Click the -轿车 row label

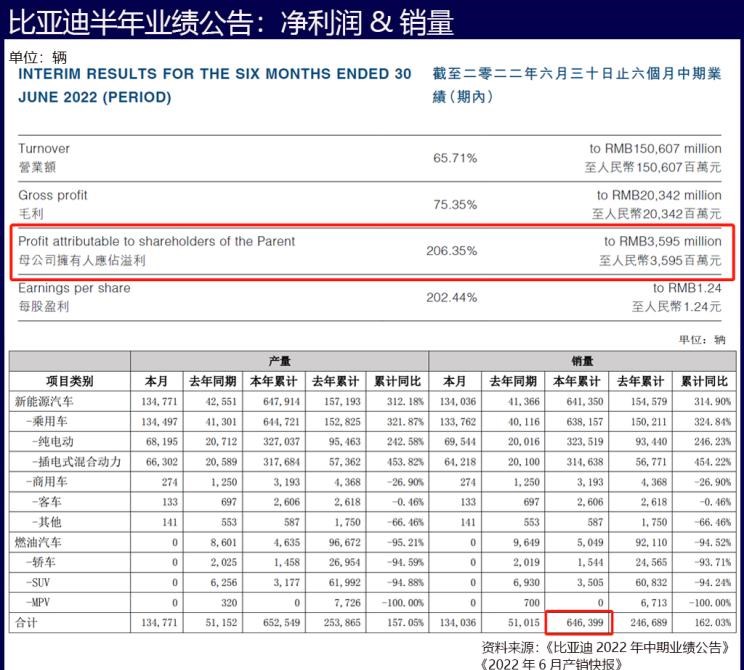click(41, 563)
